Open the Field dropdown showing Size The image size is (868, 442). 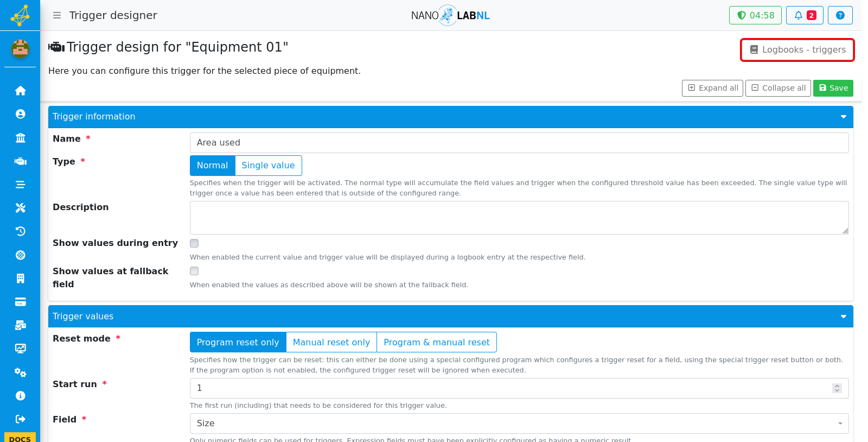[519, 424]
